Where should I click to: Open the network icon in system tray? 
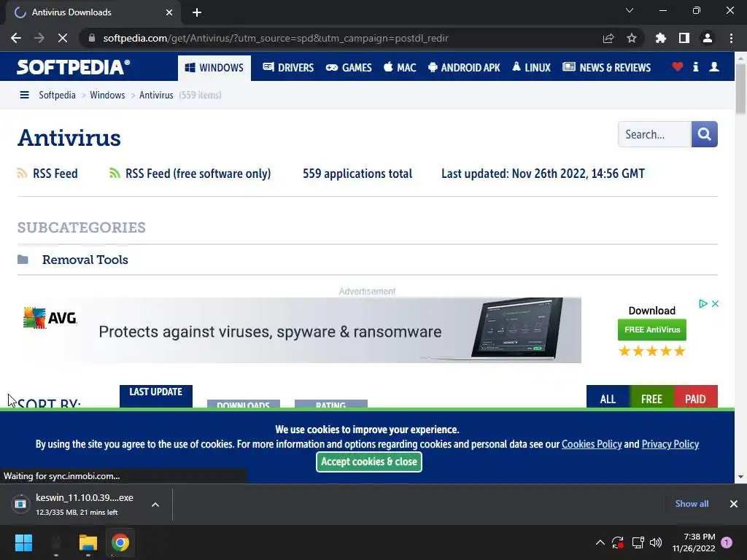[x=638, y=542]
